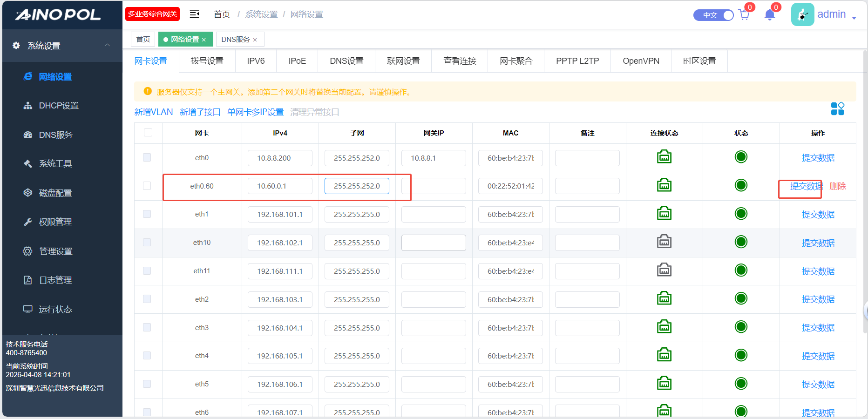Check the select-all checkbox in table header
Screen dimensions: 868x419
(x=148, y=133)
